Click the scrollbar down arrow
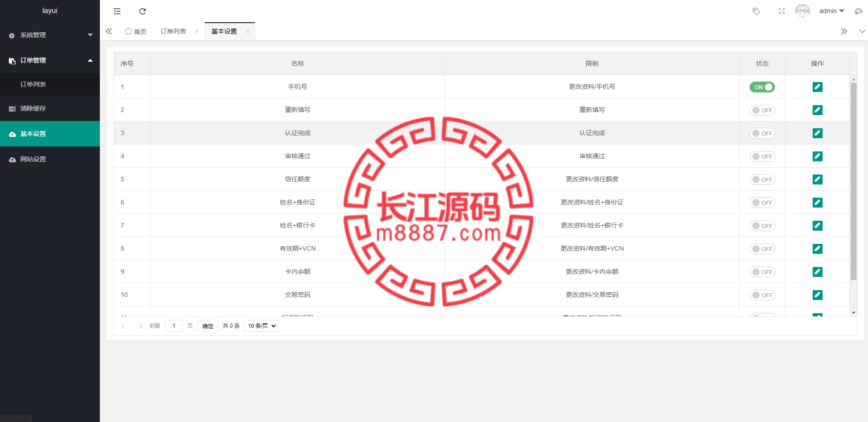The height and width of the screenshot is (422, 868). pyautogui.click(x=853, y=313)
